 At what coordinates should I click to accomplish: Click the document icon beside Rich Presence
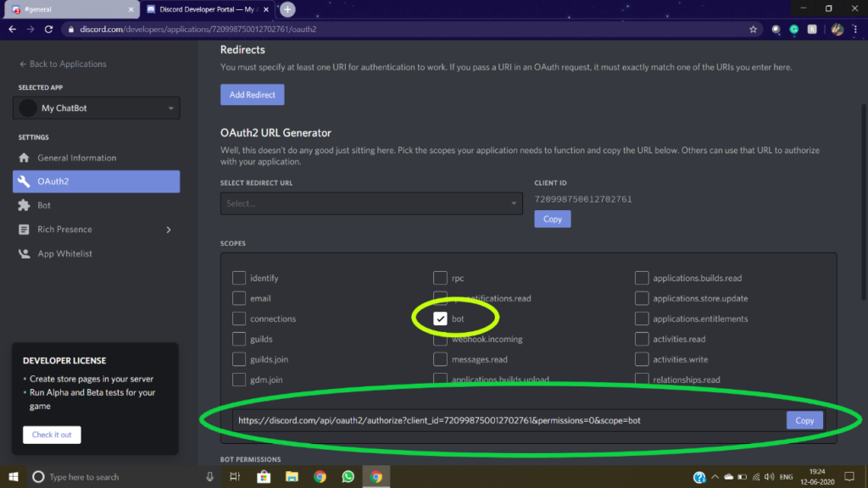24,229
